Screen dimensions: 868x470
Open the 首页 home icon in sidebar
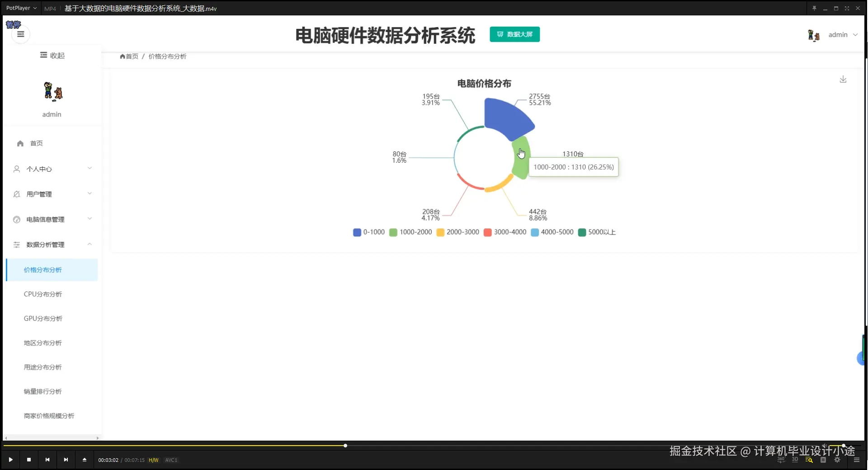click(x=20, y=143)
